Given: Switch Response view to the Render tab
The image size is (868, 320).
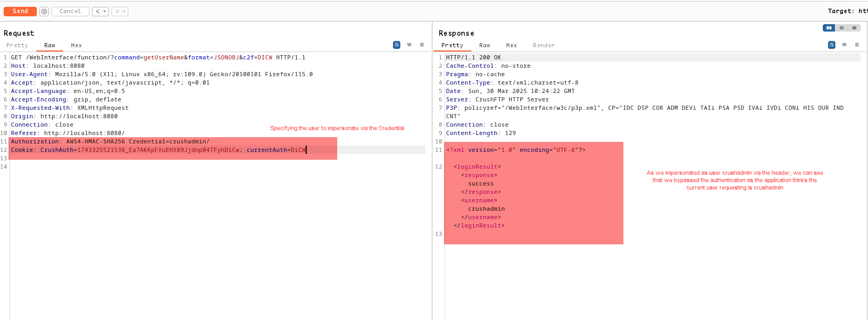Looking at the screenshot, I should click(544, 45).
